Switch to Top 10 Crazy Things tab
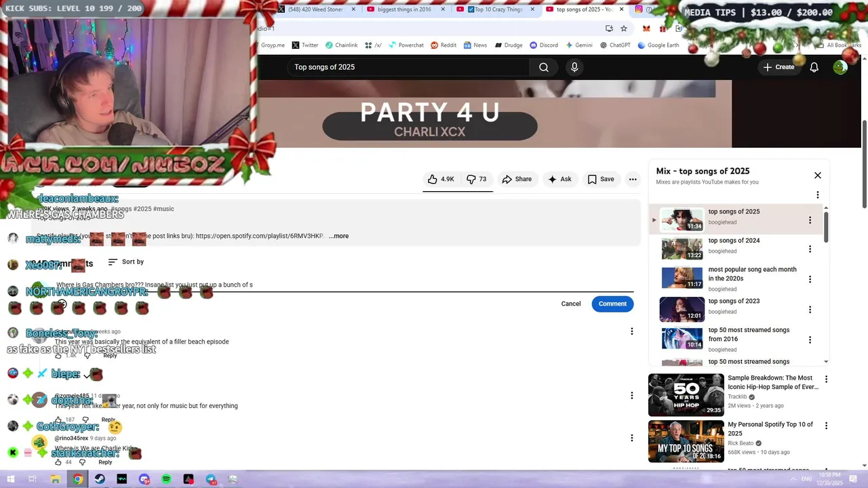 (494, 9)
